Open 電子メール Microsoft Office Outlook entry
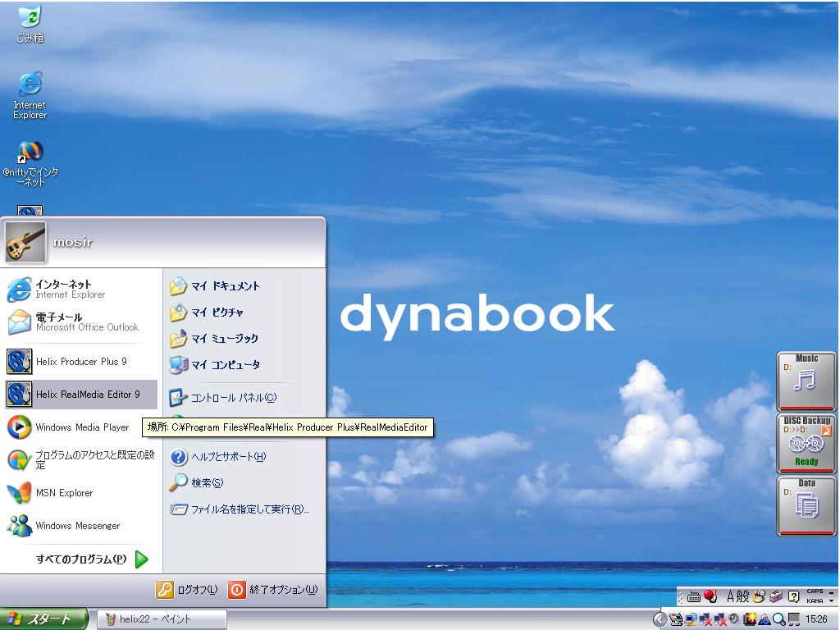This screenshot has height=630, width=840. 81,322
